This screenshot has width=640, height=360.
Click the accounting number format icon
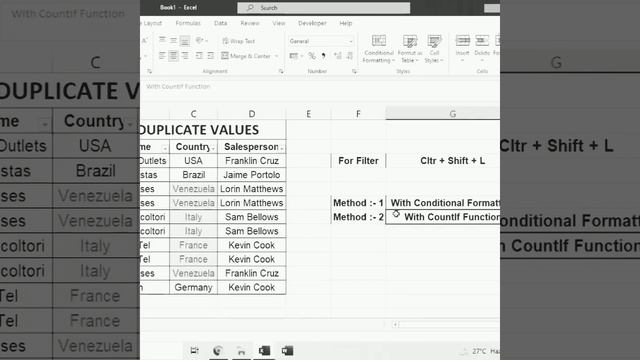click(293, 56)
